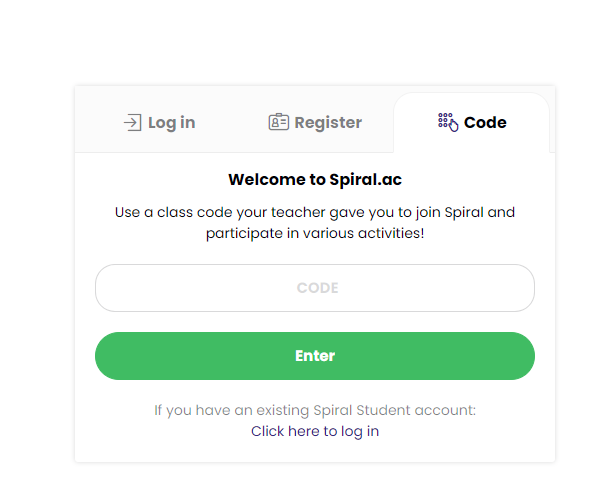
Task: Click the 'Log in' tab label text
Action: click(x=172, y=123)
